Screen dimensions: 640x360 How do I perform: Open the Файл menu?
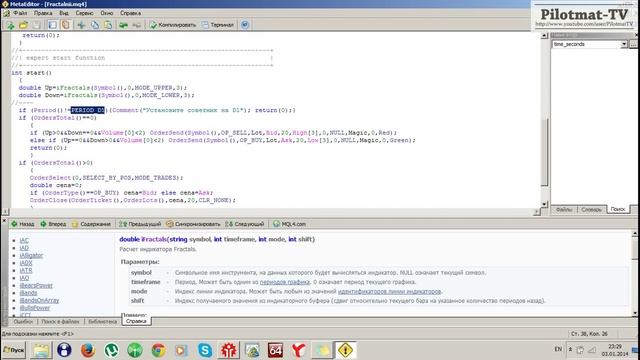pyautogui.click(x=20, y=13)
